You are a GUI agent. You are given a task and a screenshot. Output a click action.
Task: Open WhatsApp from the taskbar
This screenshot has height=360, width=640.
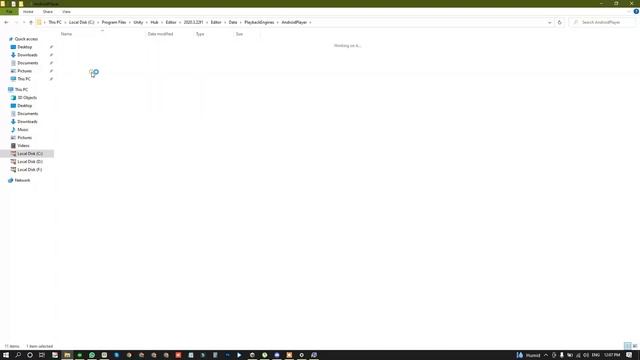click(x=92, y=355)
